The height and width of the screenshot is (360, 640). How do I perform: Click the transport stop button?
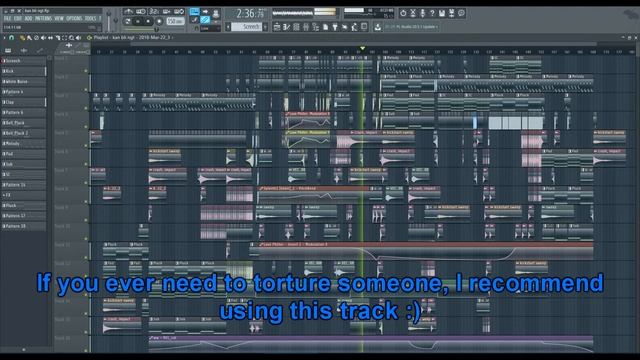pyautogui.click(x=148, y=21)
